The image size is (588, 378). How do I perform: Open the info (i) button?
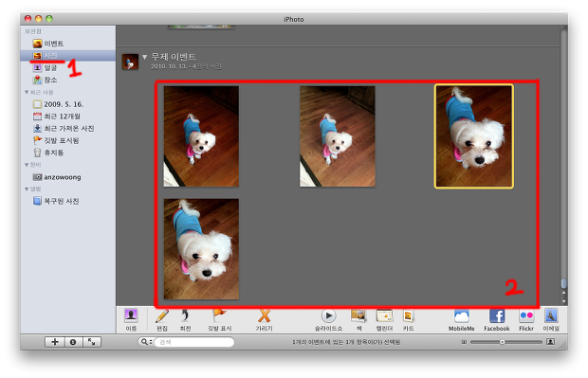(73, 342)
